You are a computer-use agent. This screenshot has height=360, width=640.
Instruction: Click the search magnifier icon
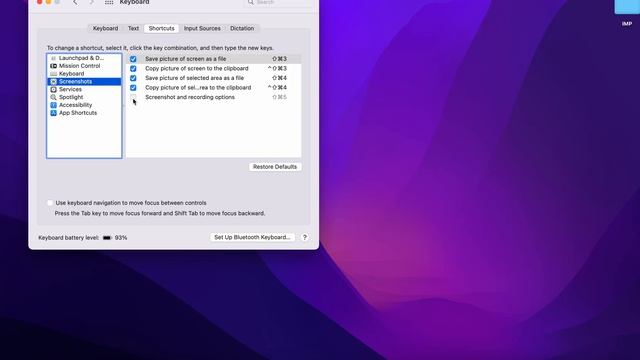(251, 2)
